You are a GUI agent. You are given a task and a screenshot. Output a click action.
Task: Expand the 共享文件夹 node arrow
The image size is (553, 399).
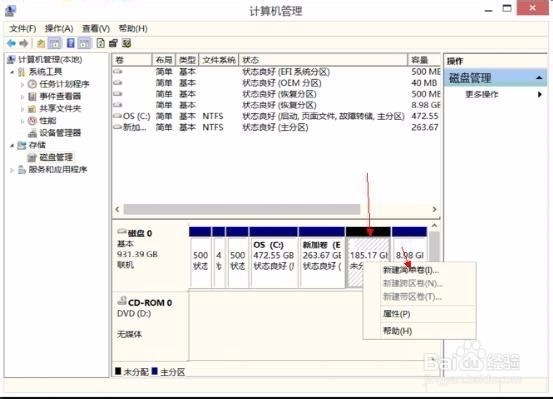(22, 109)
